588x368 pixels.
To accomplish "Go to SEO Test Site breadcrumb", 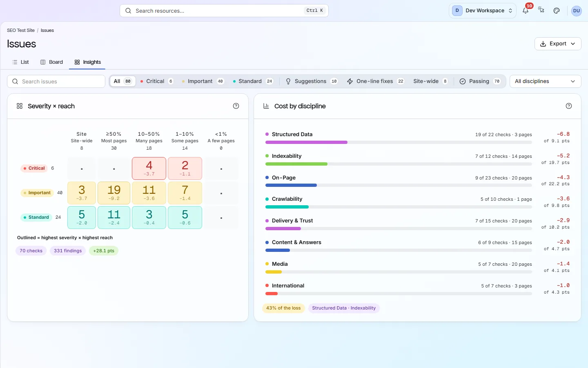I will point(21,30).
